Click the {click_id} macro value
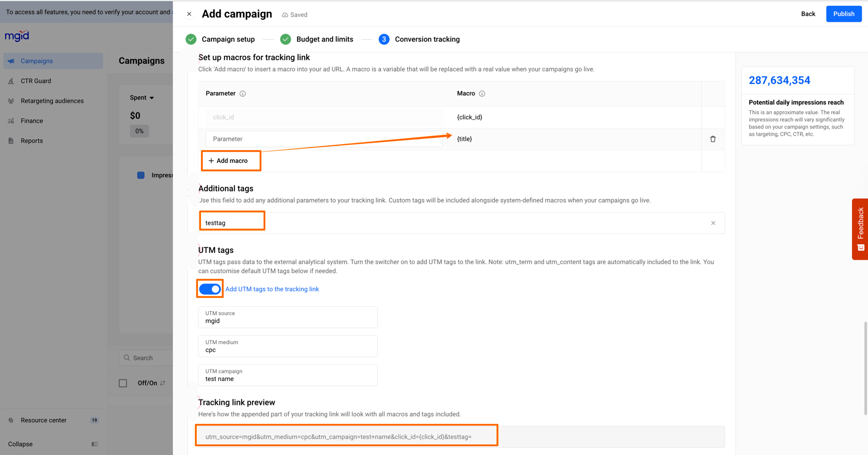 [469, 117]
